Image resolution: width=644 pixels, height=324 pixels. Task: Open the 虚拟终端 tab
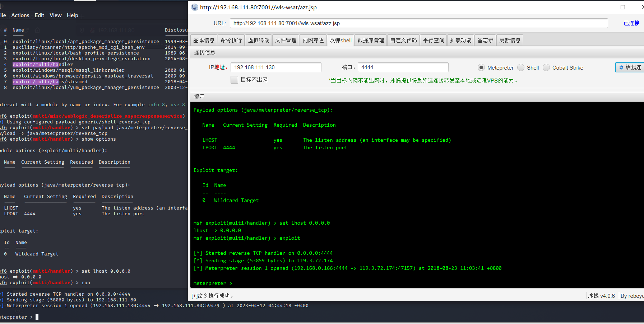tap(259, 40)
